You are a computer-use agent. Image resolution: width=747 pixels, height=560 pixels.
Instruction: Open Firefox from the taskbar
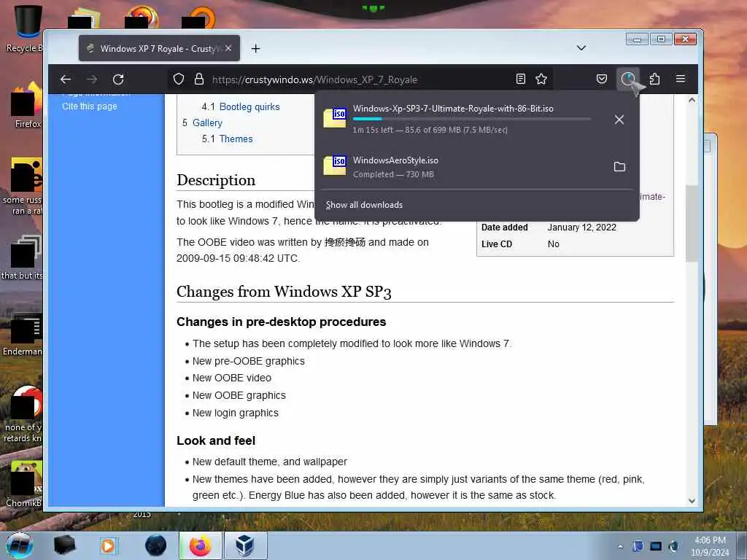[x=201, y=545]
